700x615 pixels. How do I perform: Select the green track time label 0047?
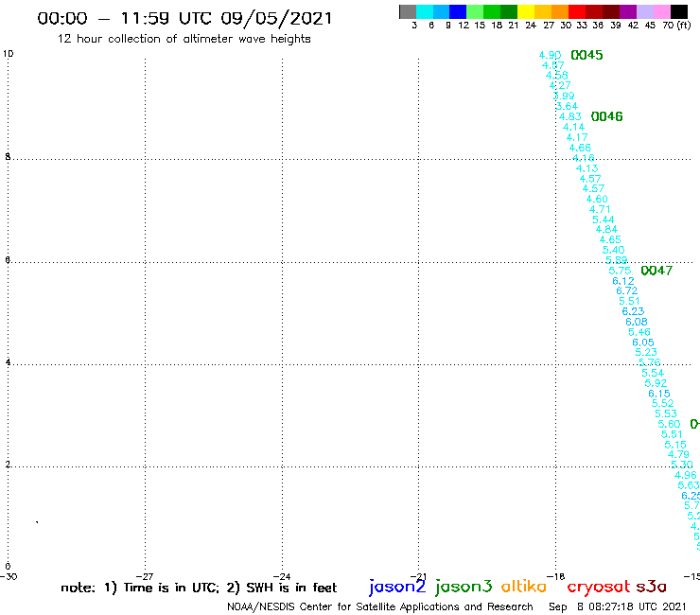tap(656, 271)
